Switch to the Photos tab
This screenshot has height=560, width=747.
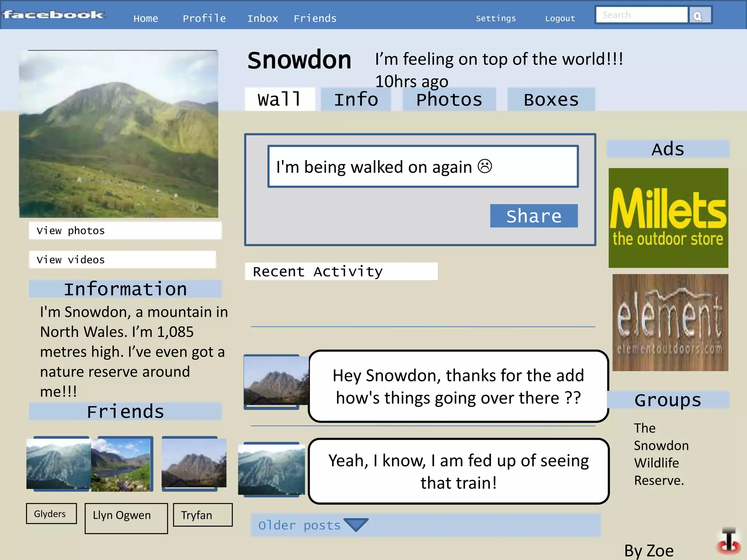point(449,99)
